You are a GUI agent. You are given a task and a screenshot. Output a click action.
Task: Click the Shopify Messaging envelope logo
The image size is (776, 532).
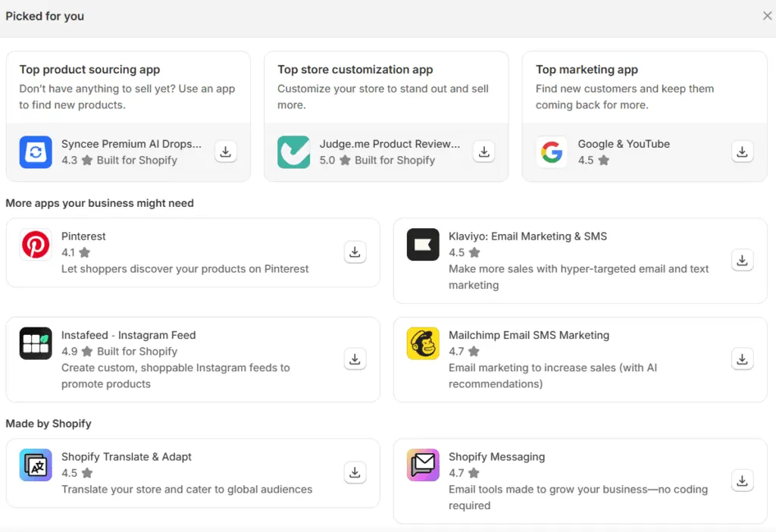423,465
